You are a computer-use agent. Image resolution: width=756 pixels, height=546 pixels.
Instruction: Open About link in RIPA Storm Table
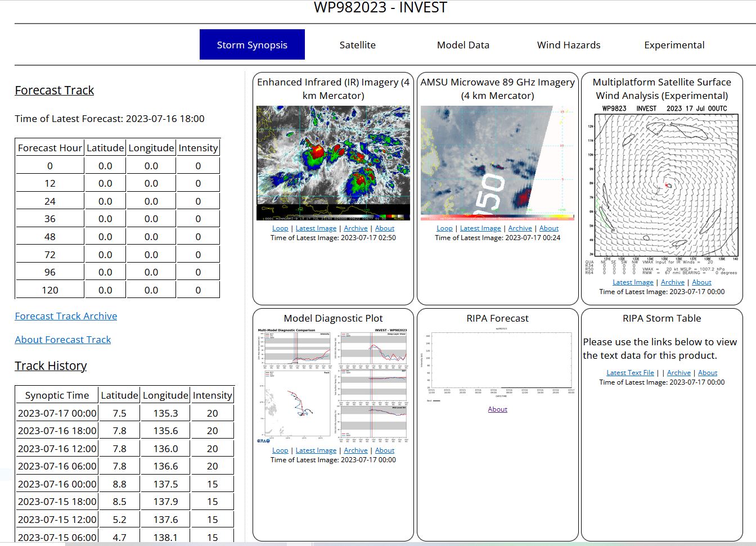click(708, 373)
